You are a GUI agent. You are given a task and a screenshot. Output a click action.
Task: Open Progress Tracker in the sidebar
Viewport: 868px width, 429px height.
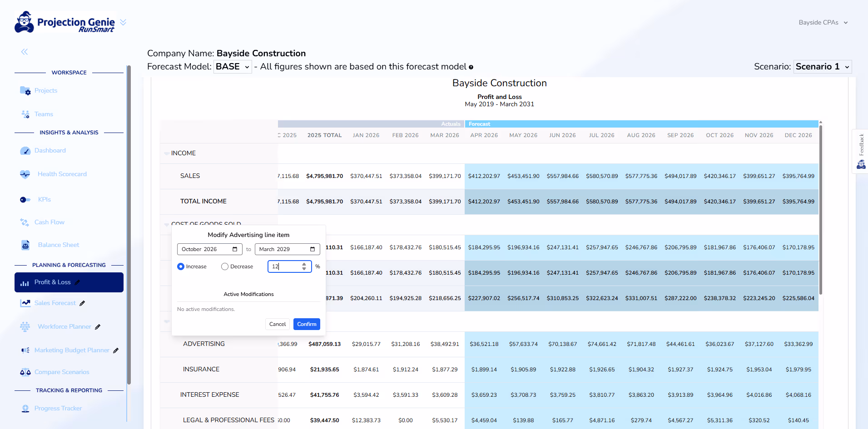58,408
